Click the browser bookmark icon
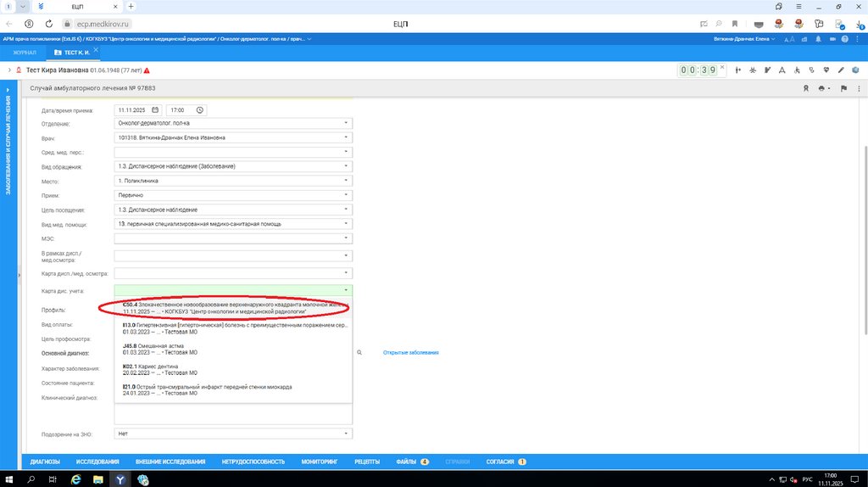 click(x=735, y=24)
